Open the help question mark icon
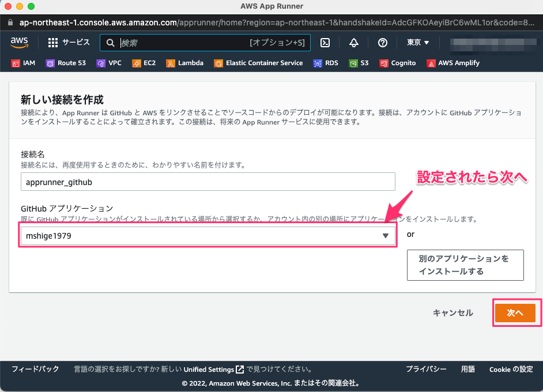 click(382, 43)
